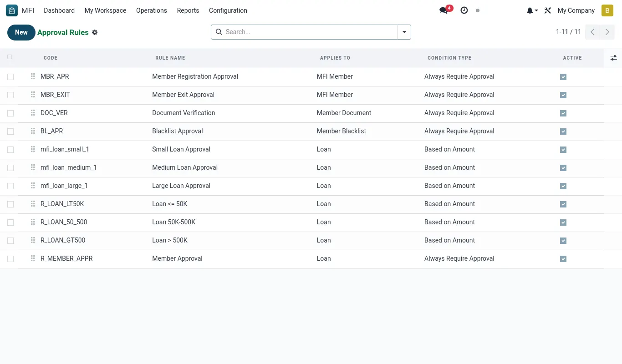Go to previous page with left chevron

pyautogui.click(x=592, y=32)
